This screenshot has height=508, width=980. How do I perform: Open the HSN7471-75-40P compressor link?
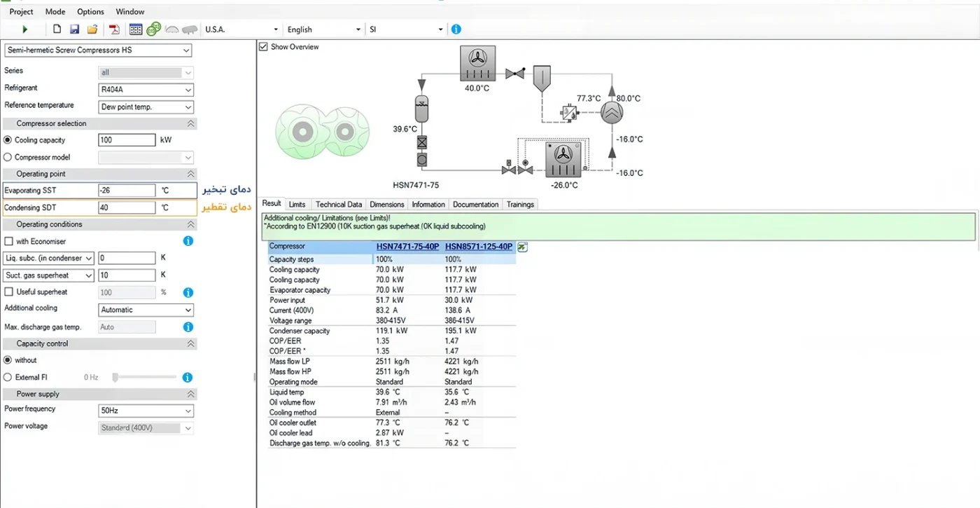click(x=407, y=247)
